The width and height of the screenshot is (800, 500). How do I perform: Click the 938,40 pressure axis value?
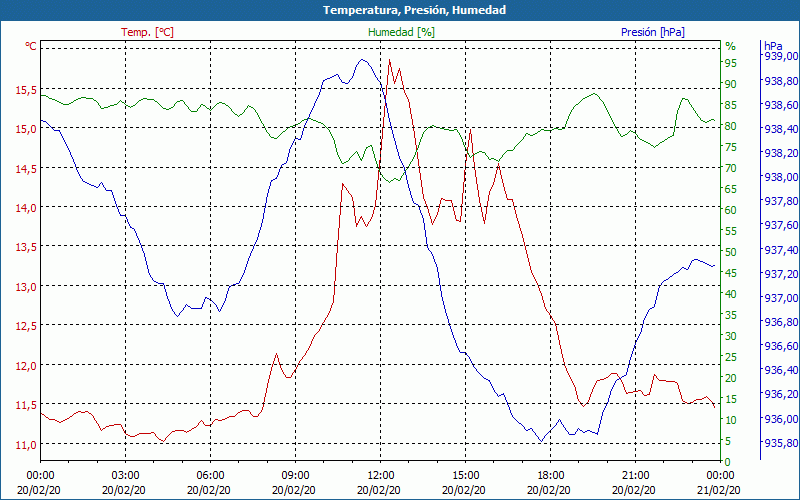tap(781, 129)
